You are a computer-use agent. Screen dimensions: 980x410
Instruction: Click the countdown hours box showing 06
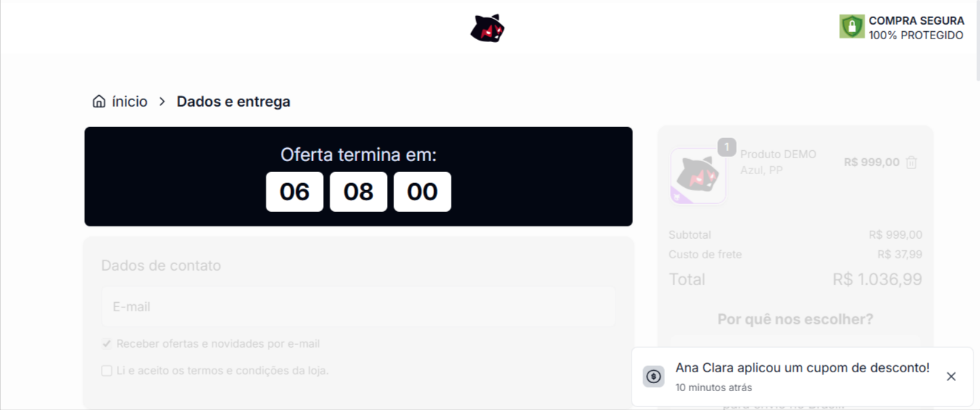(x=294, y=192)
